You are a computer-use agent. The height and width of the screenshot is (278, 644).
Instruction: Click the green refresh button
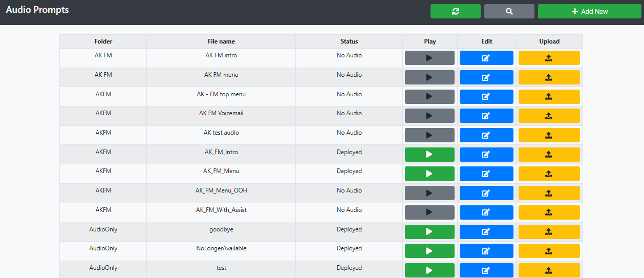pyautogui.click(x=456, y=11)
